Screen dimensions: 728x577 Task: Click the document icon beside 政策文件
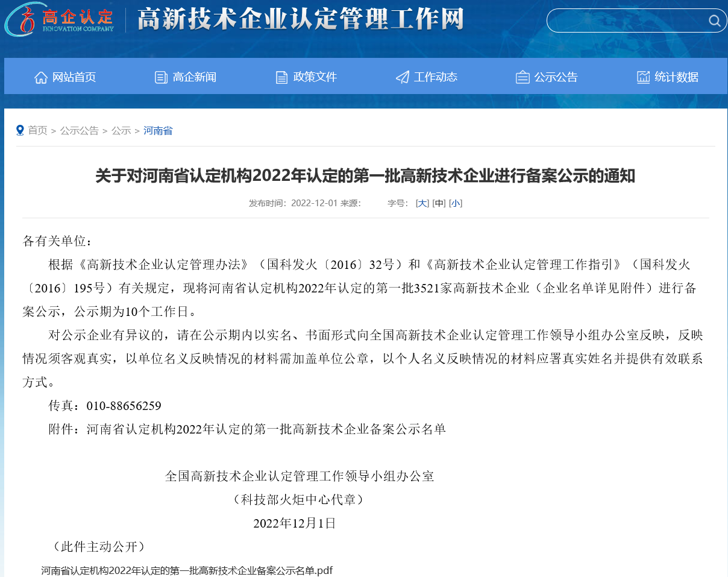pyautogui.click(x=281, y=77)
